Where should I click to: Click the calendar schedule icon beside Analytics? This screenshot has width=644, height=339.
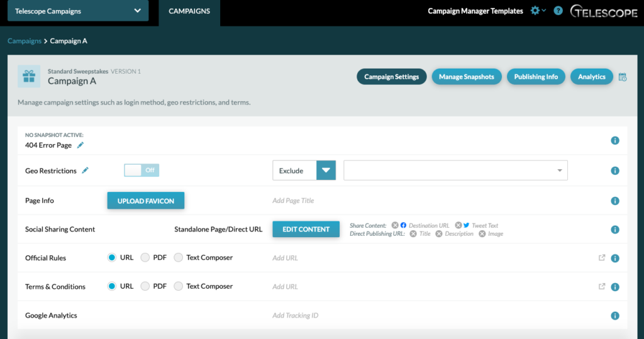point(623,77)
